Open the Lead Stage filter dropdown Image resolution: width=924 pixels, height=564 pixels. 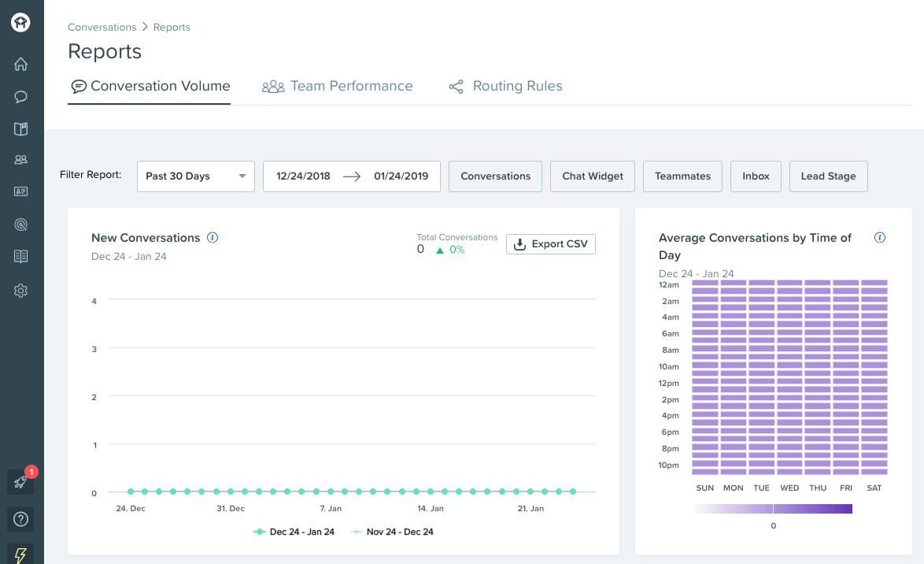pyautogui.click(x=828, y=176)
